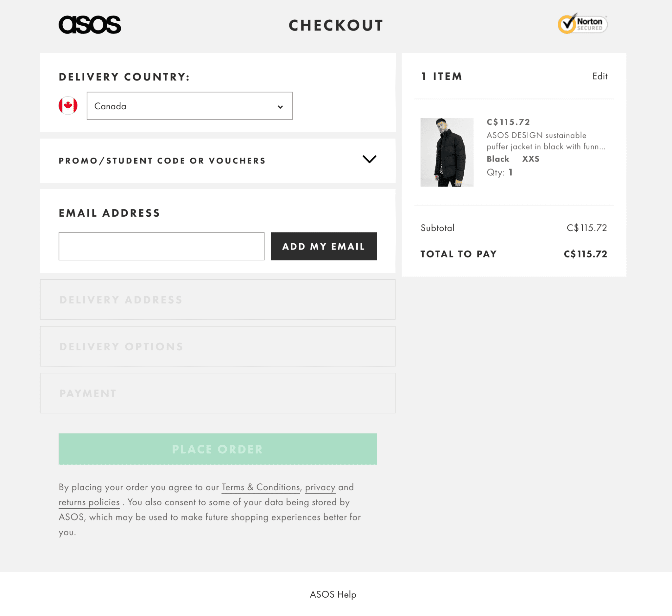Click the DELIVERY ADDRESS section
The height and width of the screenshot is (616, 672).
point(217,298)
